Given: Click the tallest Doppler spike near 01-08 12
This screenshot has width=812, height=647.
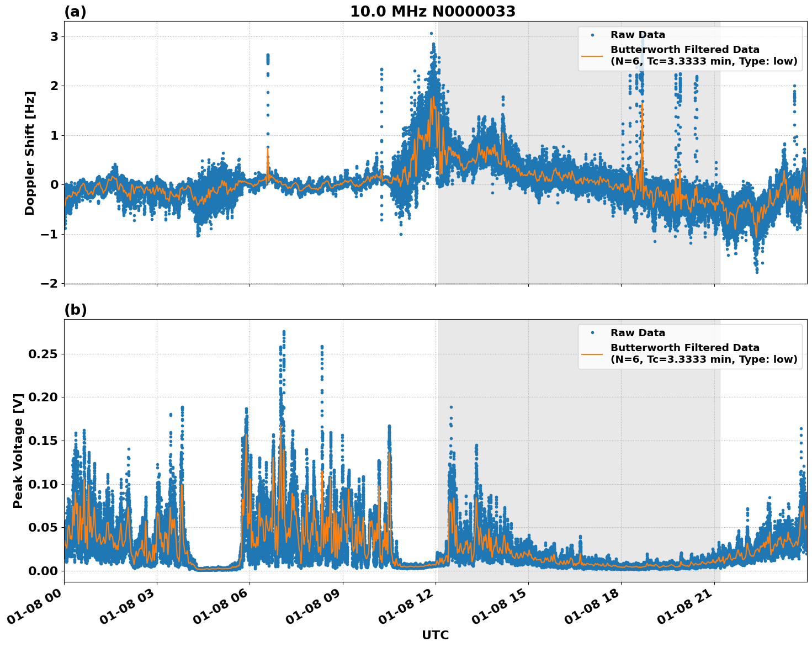Looking at the screenshot, I should point(432,34).
